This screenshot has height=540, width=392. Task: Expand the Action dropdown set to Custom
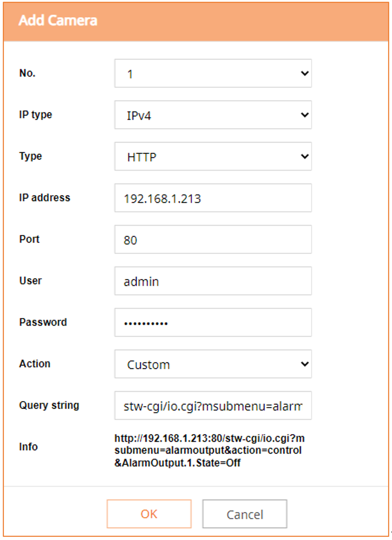click(x=213, y=364)
